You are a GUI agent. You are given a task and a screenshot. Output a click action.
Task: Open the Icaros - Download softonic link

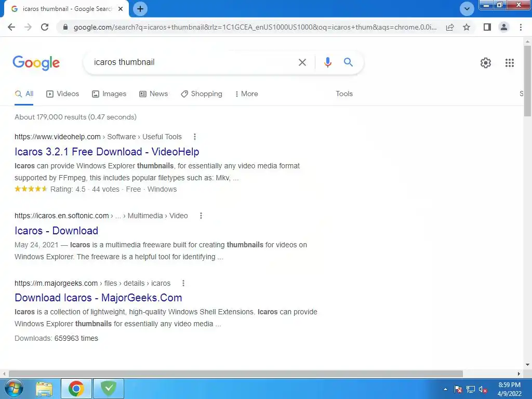[56, 231]
